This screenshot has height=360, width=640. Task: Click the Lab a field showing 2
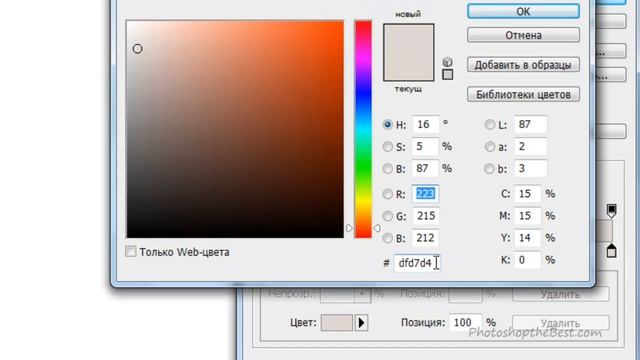(x=530, y=147)
